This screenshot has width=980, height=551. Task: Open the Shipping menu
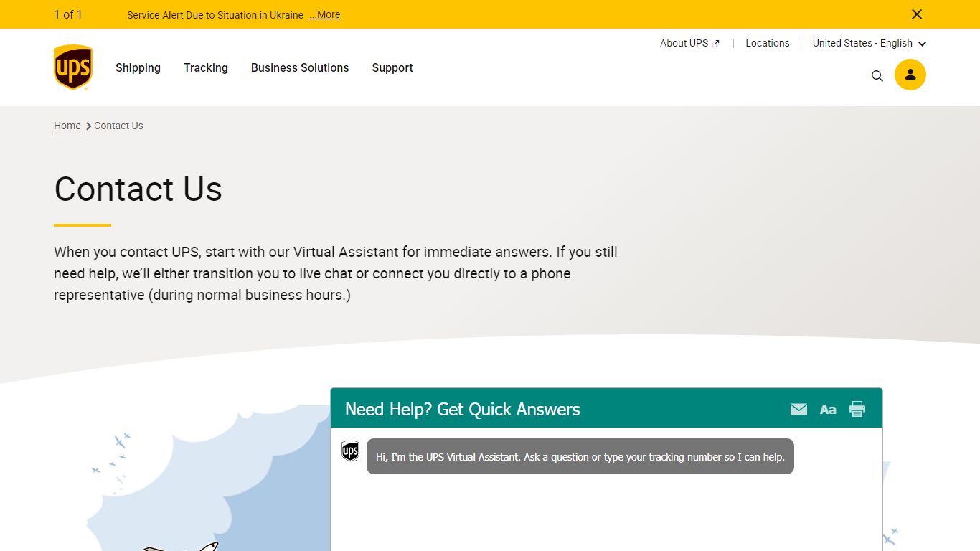(138, 67)
